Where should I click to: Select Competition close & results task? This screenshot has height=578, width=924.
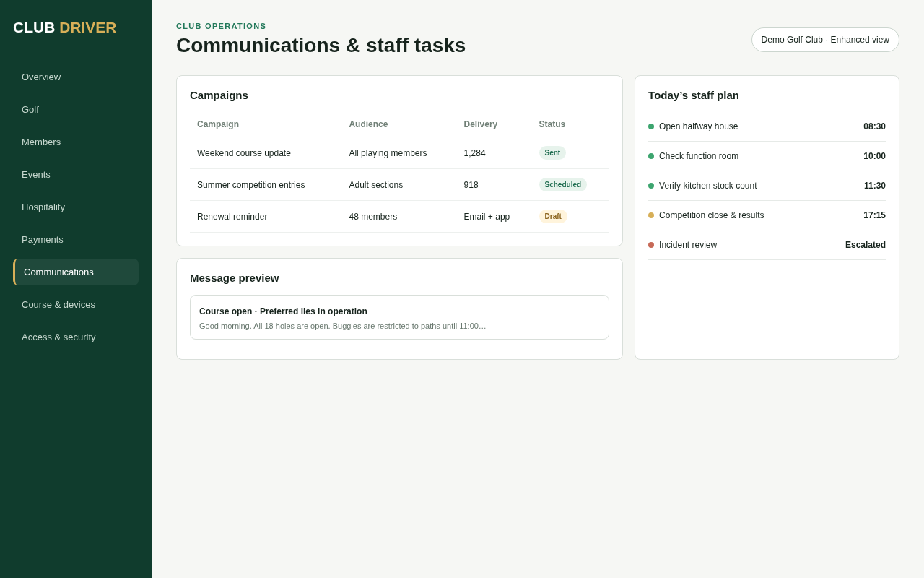767,215
